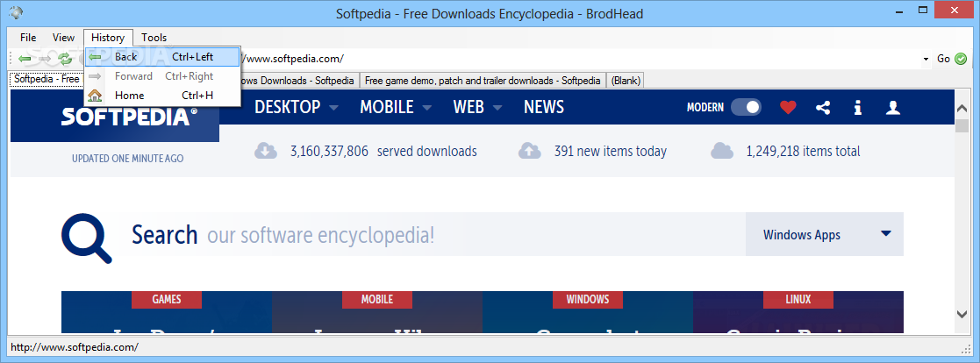Image resolution: width=980 pixels, height=363 pixels.
Task: Click the large magnifying glass search icon
Action: point(87,238)
